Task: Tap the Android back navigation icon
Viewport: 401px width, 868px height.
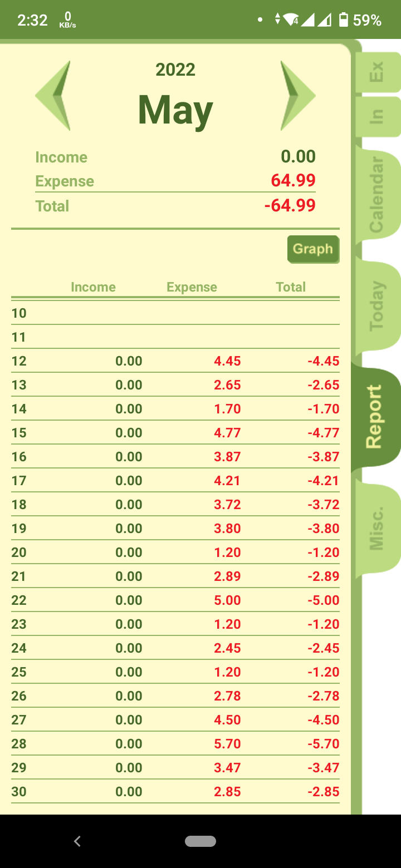Action: pyautogui.click(x=77, y=841)
